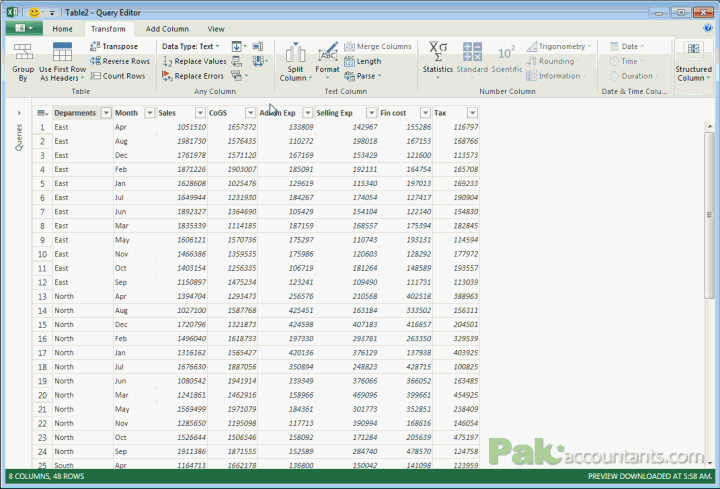Click the smiley feedback icon
The image size is (720, 489).
click(34, 12)
